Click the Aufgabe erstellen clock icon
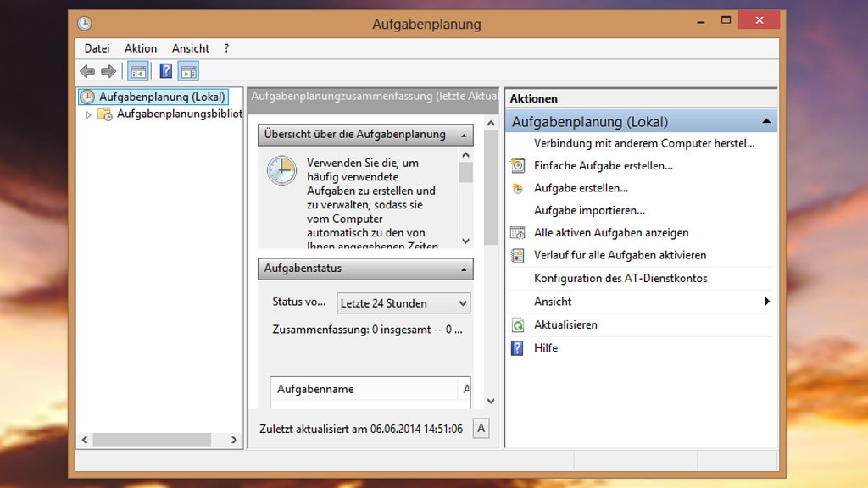Screen dimensions: 868x488 [x=517, y=188]
